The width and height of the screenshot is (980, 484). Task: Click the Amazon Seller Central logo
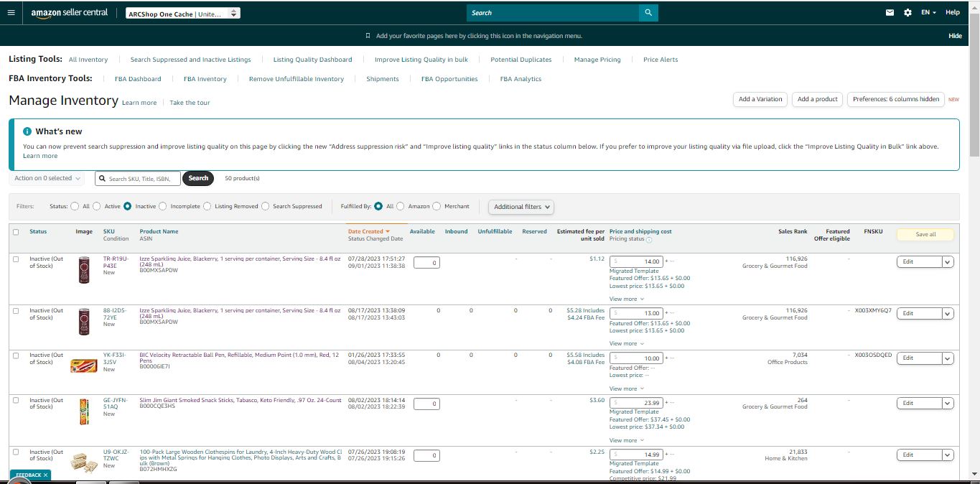69,13
